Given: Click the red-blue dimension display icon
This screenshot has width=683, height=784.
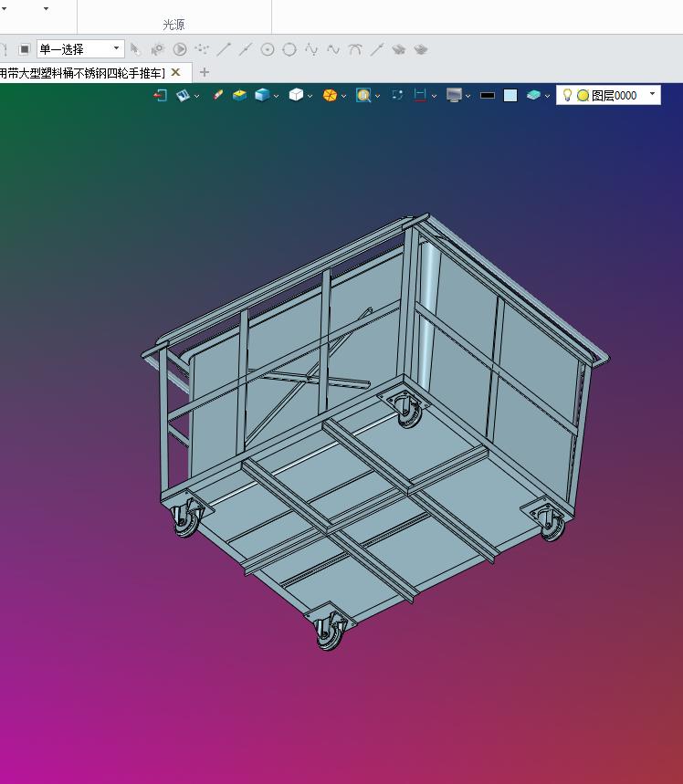Looking at the screenshot, I should pyautogui.click(x=420, y=95).
